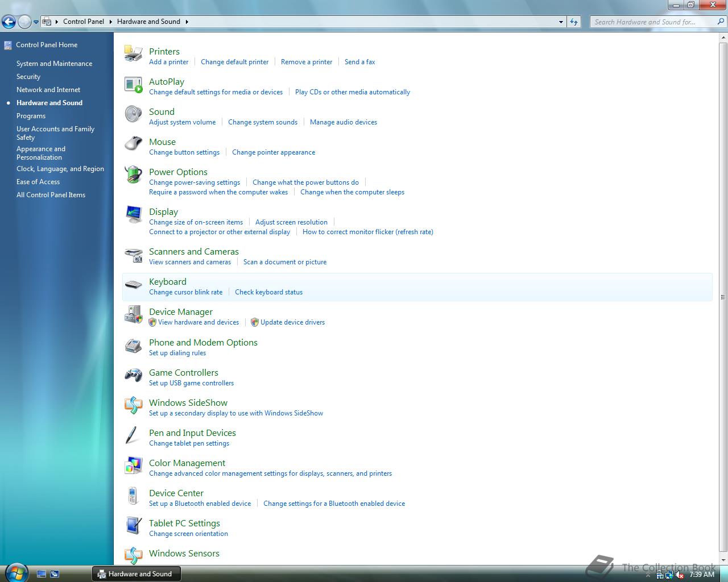
Task: Click the network tray icon
Action: tap(669, 575)
